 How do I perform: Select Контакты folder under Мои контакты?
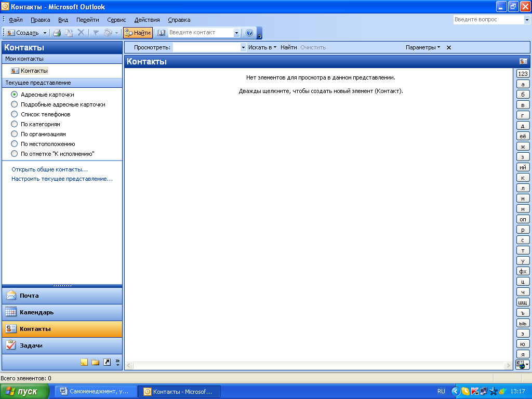(x=30, y=71)
